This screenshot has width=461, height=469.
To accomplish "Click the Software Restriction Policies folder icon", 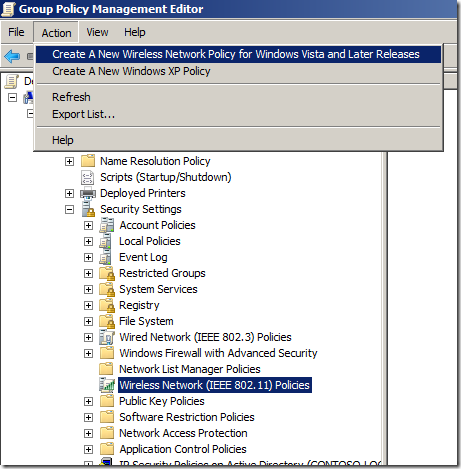I will tap(107, 417).
